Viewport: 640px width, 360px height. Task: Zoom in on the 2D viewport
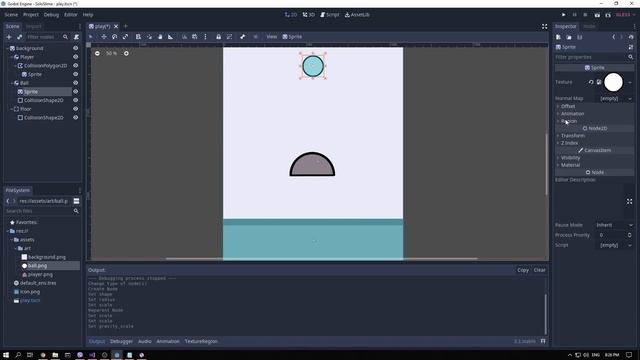click(126, 53)
